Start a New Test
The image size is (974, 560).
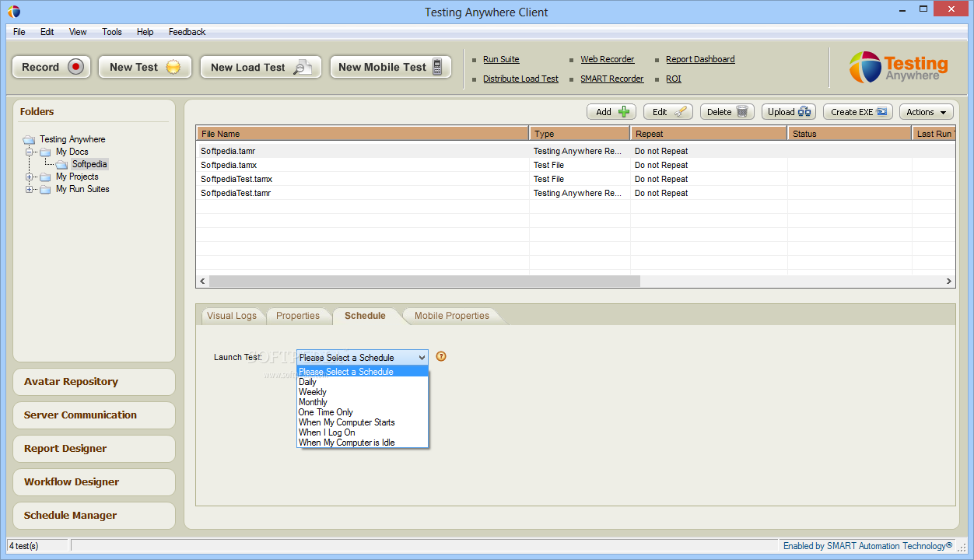(x=144, y=67)
